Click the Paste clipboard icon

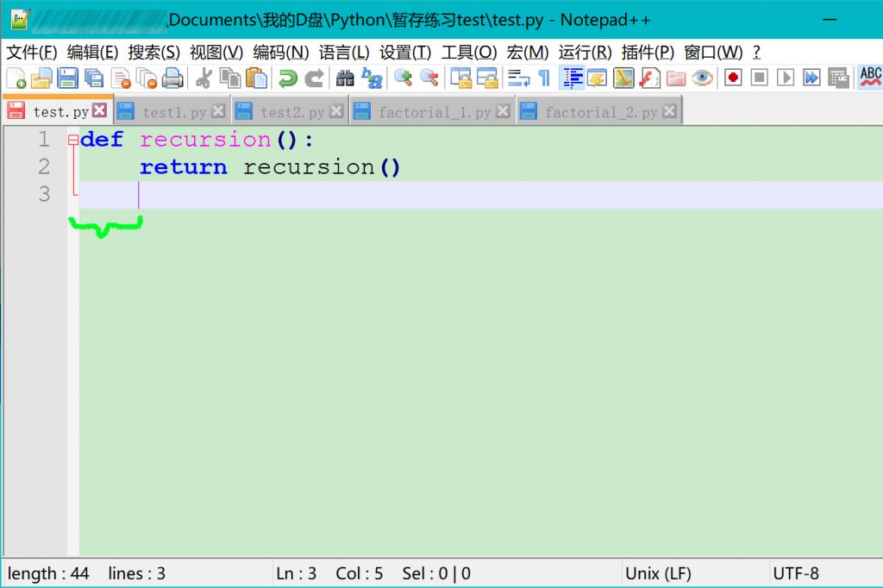click(256, 78)
